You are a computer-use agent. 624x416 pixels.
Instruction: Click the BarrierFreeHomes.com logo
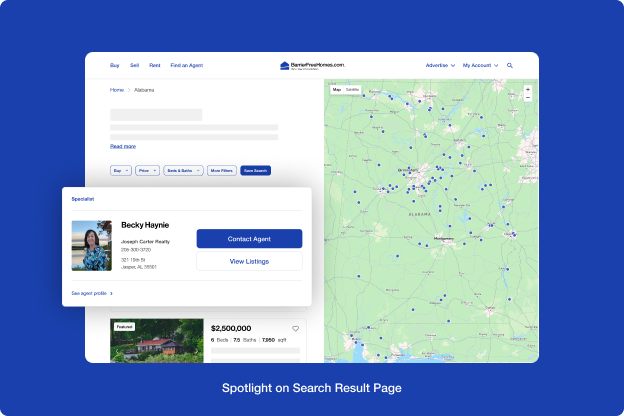coord(312,65)
